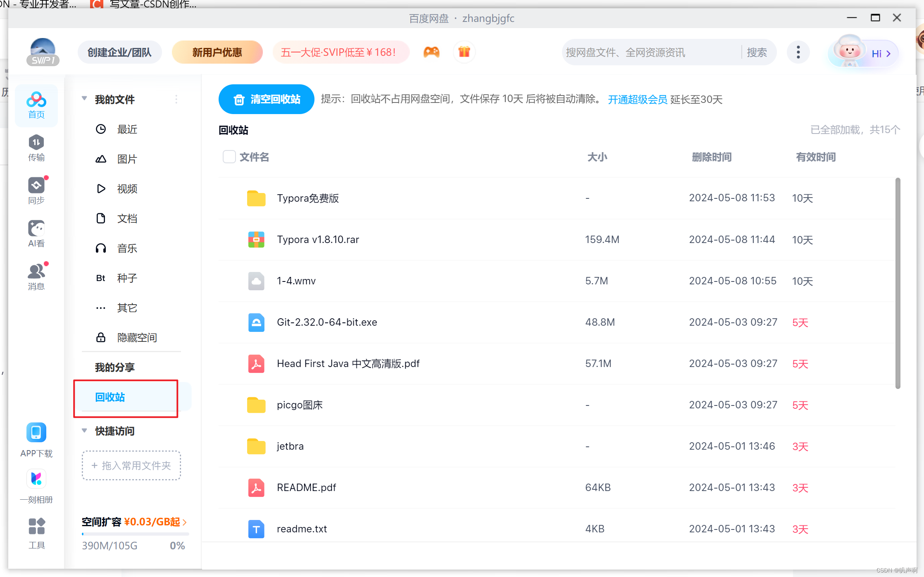924x577 pixels.
Task: Select 回收站 in the left menu
Action: [x=110, y=397]
